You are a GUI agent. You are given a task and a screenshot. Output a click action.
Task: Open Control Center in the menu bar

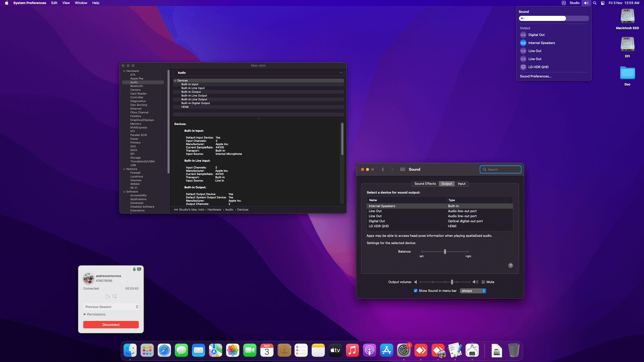click(603, 3)
